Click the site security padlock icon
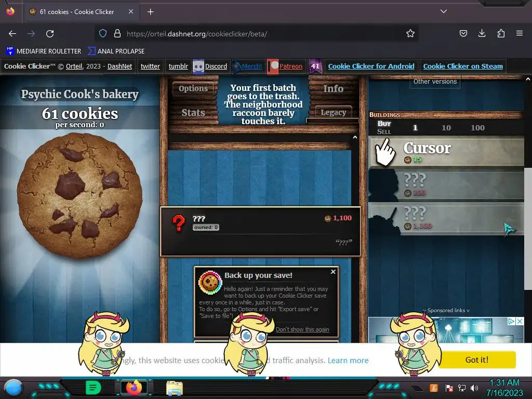 pos(117,34)
